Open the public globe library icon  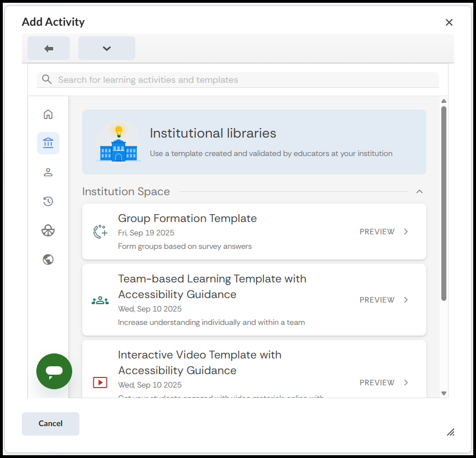(48, 259)
